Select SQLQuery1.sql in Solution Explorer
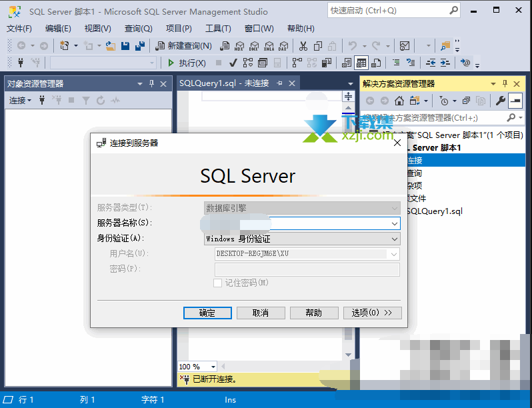The width and height of the screenshot is (532, 408). 435,211
